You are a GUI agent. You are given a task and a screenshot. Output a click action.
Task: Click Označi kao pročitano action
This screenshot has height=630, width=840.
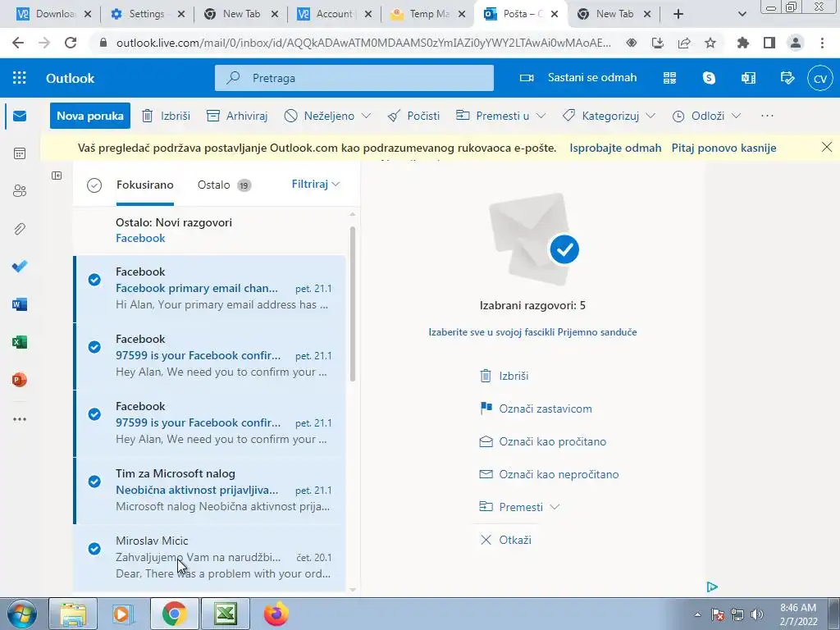(543, 441)
